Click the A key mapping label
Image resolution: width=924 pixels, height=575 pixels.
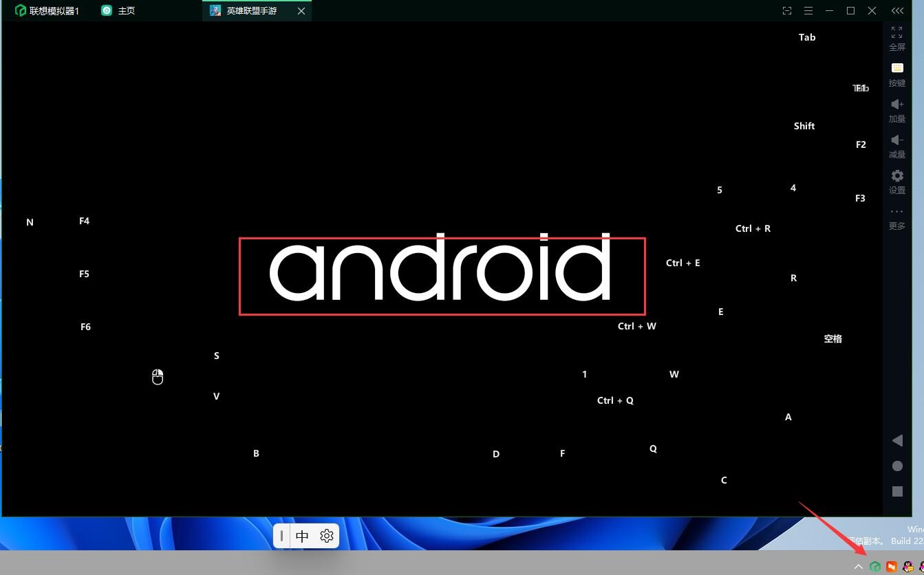point(788,417)
